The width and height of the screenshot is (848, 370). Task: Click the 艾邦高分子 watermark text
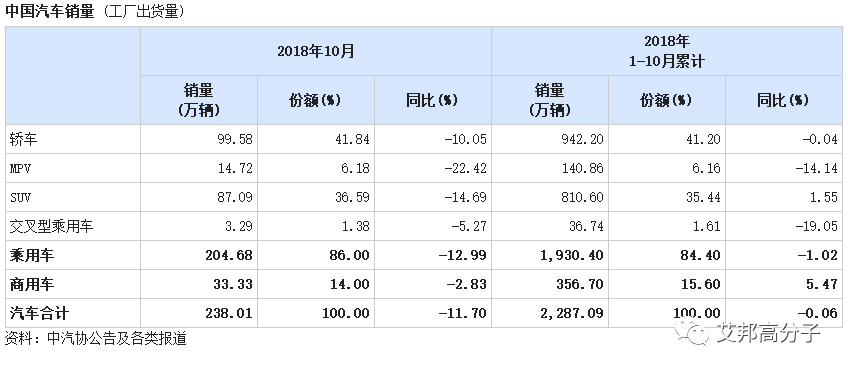[x=768, y=332]
